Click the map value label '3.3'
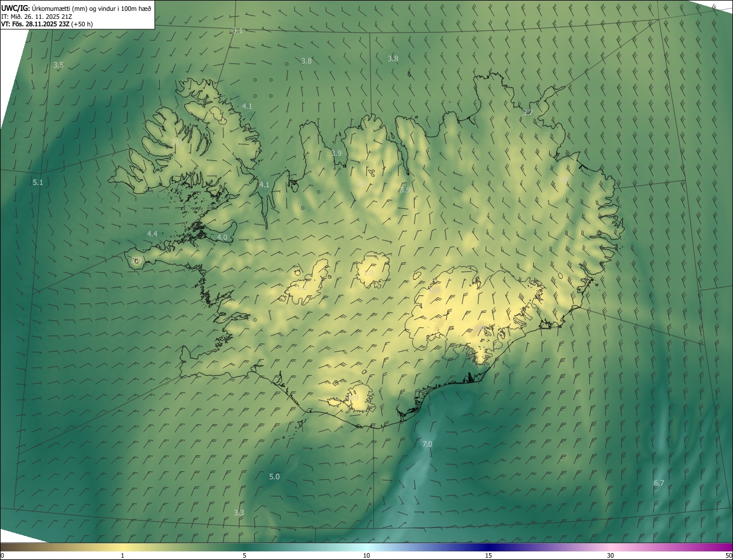This screenshot has height=560, width=733. click(239, 512)
